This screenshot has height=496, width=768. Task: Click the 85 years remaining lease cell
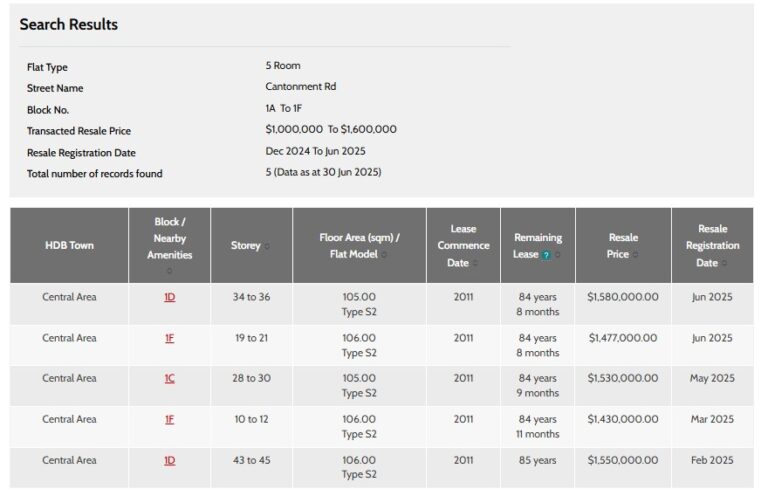tap(538, 461)
